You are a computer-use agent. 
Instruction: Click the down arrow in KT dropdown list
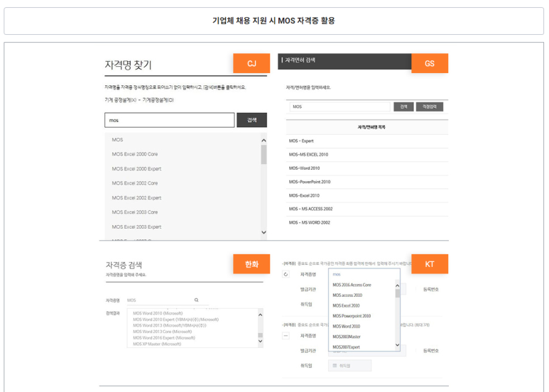(x=398, y=345)
